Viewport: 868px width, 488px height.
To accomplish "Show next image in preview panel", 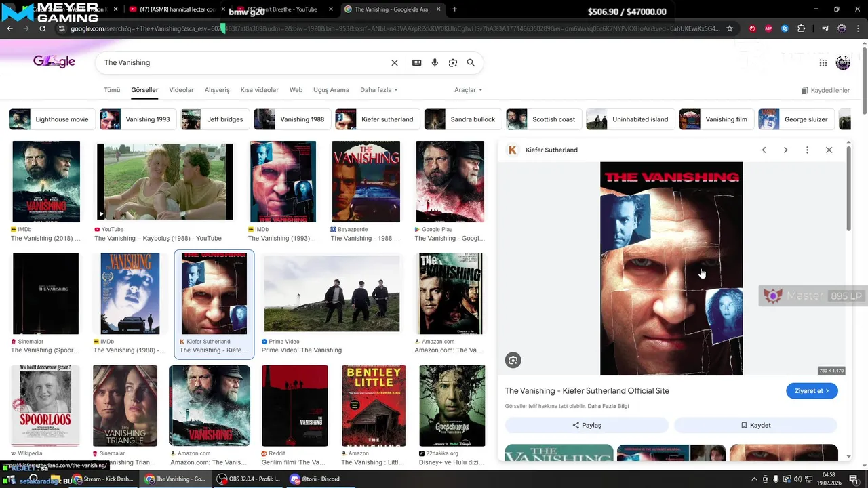I will [x=785, y=150].
